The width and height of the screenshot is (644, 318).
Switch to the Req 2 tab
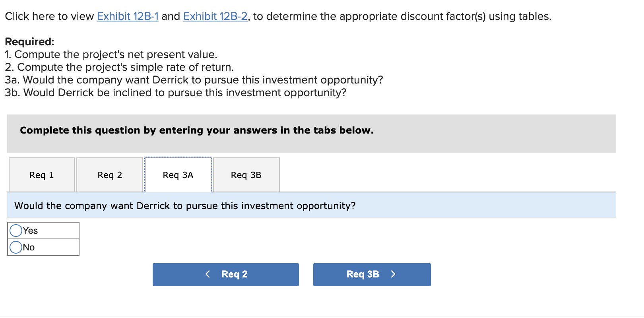click(110, 175)
